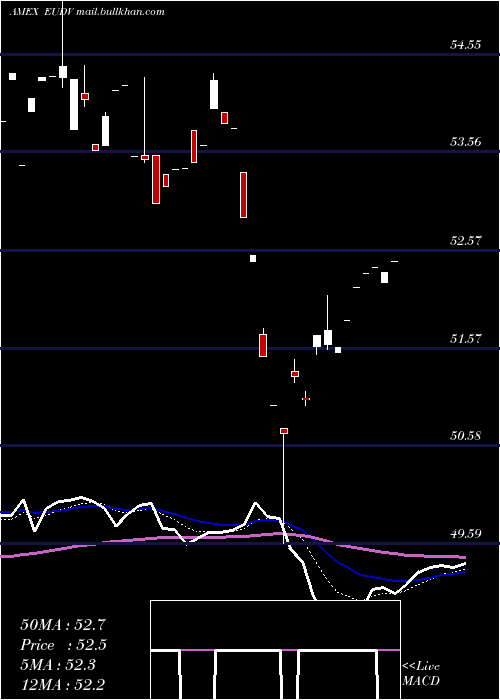Viewport: 500px width, 700px height.
Task: Click the 50.58 price level label
Action: 465,436
